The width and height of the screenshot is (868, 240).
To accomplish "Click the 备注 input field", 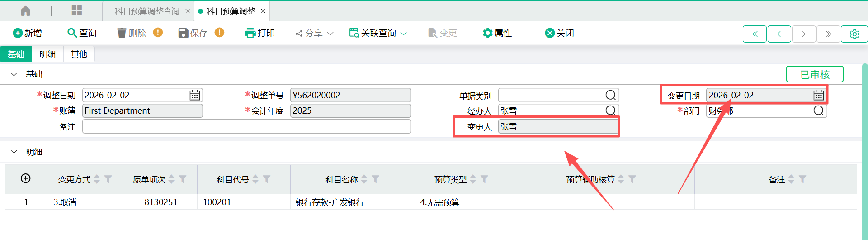I will point(246,127).
